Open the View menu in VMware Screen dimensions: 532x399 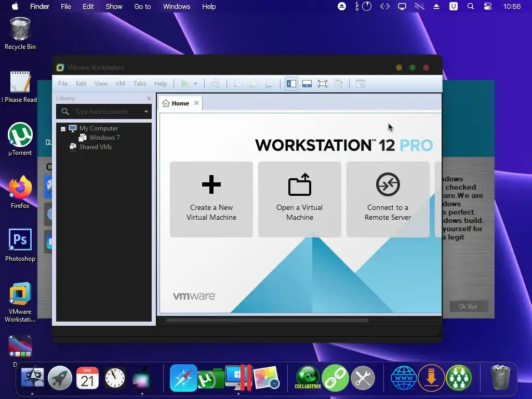tap(101, 84)
